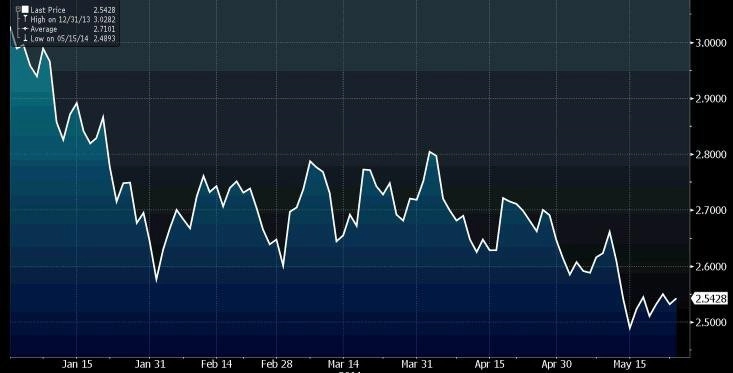The width and height of the screenshot is (733, 373).
Task: Click the Average marker icon in legend
Action: click(x=25, y=29)
